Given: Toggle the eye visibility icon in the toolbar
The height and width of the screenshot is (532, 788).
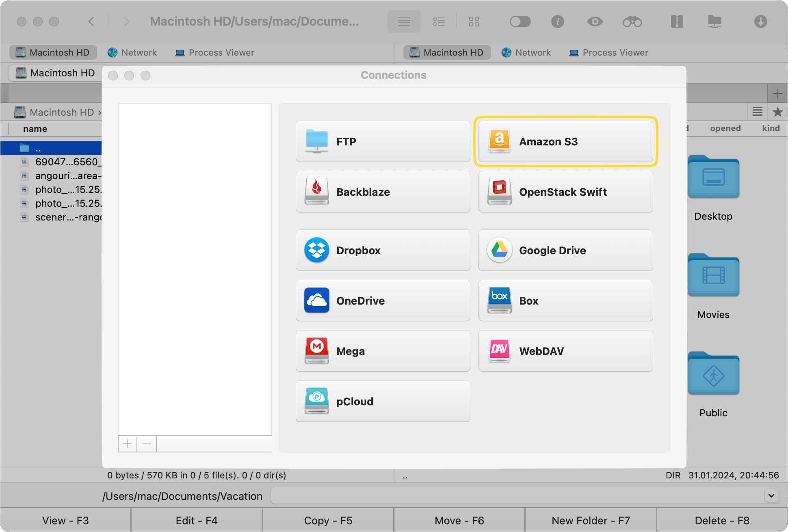Looking at the screenshot, I should point(595,22).
